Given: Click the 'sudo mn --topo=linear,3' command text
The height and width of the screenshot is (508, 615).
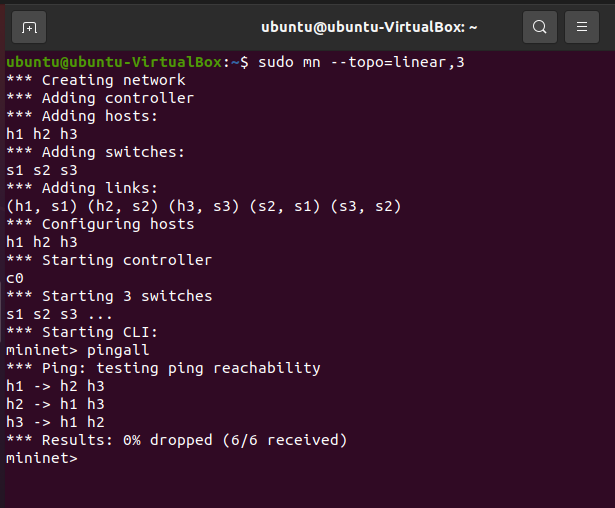Looking at the screenshot, I should (361, 62).
